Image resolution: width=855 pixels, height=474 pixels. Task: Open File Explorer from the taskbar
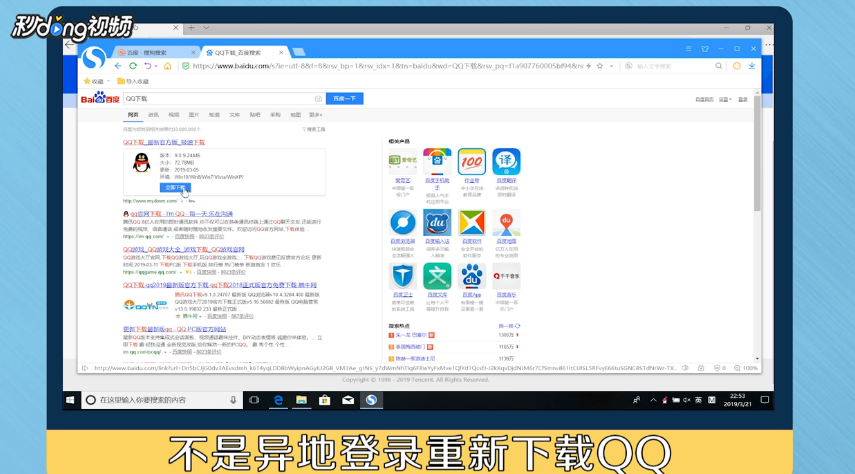coord(301,400)
